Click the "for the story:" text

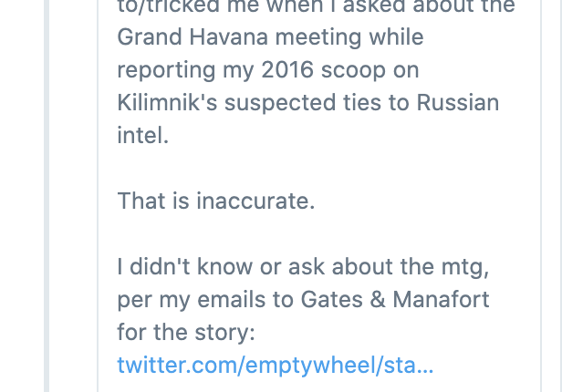(186, 333)
